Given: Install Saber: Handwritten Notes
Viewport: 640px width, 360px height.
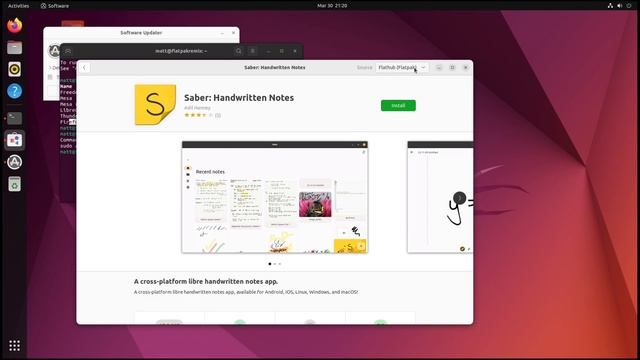Looking at the screenshot, I should (x=398, y=105).
